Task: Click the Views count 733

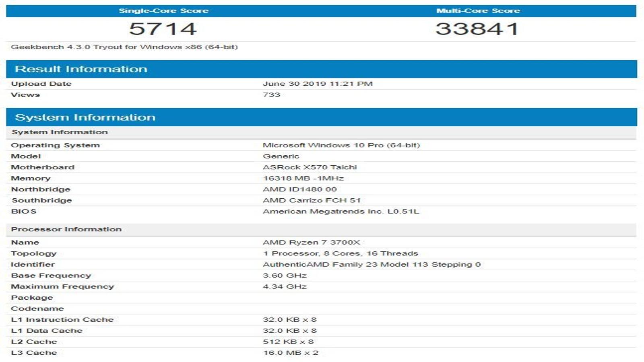Action: 271,95
